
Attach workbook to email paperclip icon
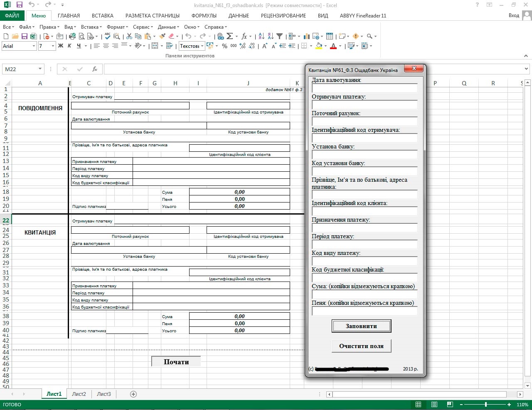[60, 37]
